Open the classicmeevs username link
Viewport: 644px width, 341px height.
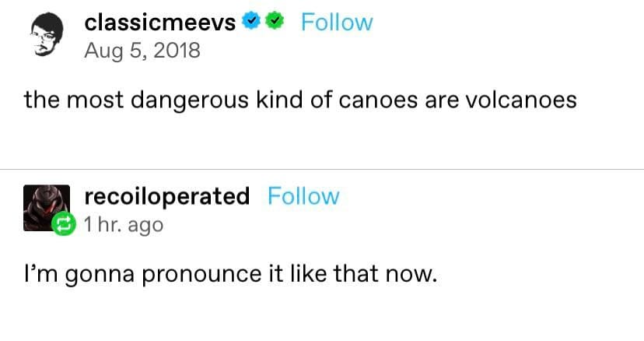159,23
